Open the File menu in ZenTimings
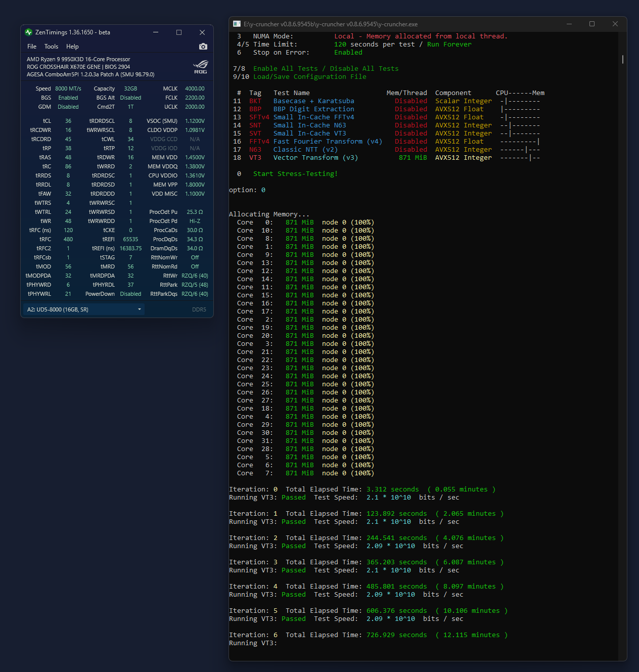This screenshot has height=672, width=639. click(32, 47)
